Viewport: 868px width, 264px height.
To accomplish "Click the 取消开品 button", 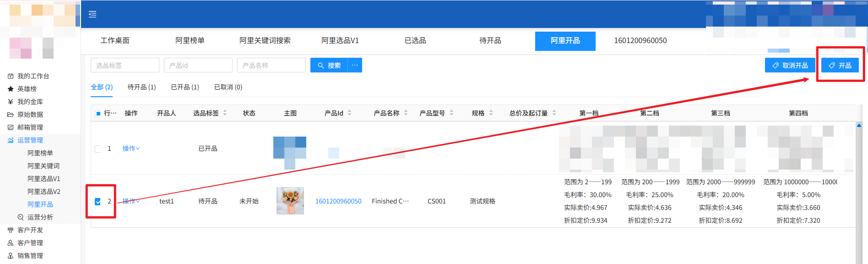I will [790, 65].
